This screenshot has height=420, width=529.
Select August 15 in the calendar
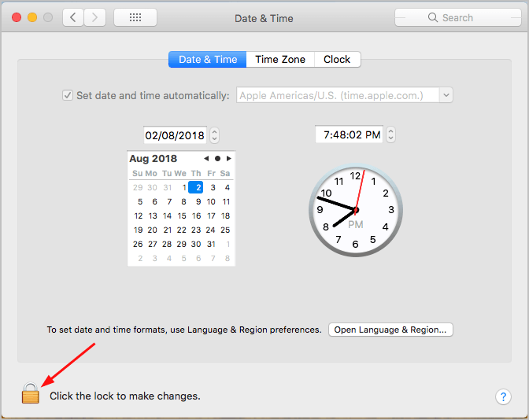[182, 216]
